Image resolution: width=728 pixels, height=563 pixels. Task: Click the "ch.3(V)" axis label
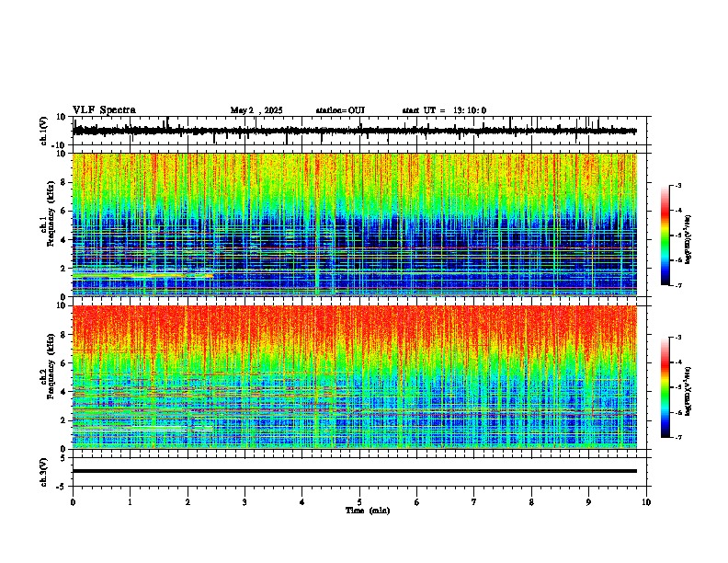pos(44,472)
